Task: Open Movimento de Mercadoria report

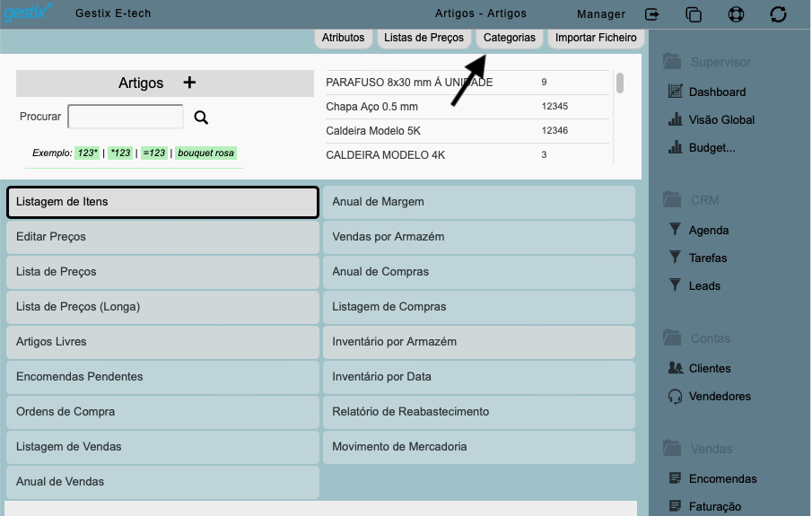Action: click(479, 447)
